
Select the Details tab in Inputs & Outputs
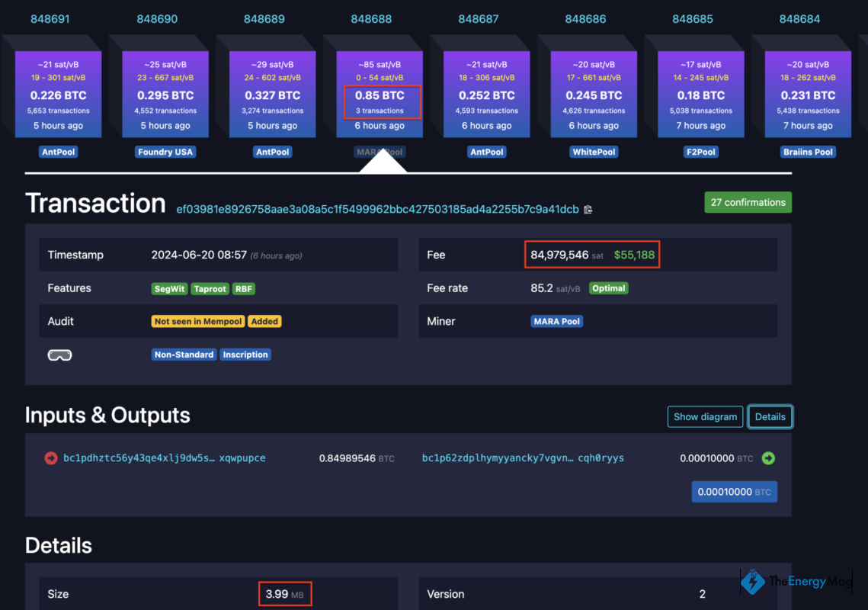[770, 416]
